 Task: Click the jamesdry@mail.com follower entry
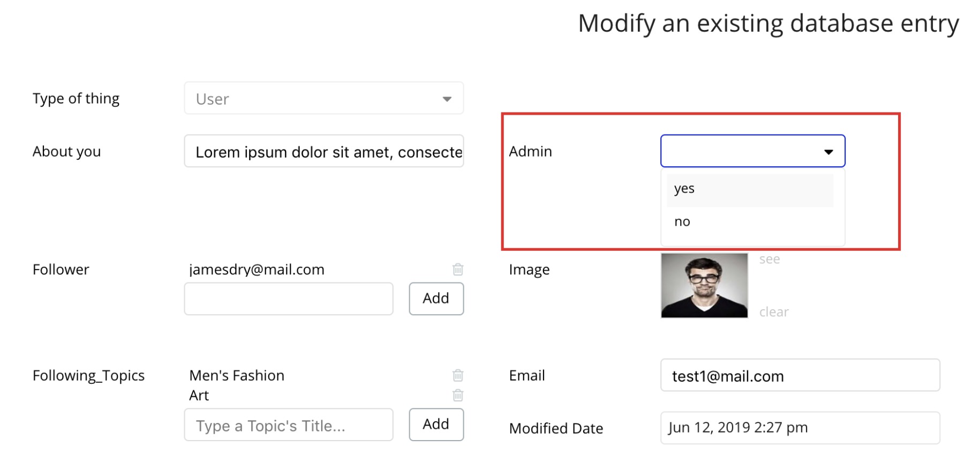pyautogui.click(x=257, y=270)
